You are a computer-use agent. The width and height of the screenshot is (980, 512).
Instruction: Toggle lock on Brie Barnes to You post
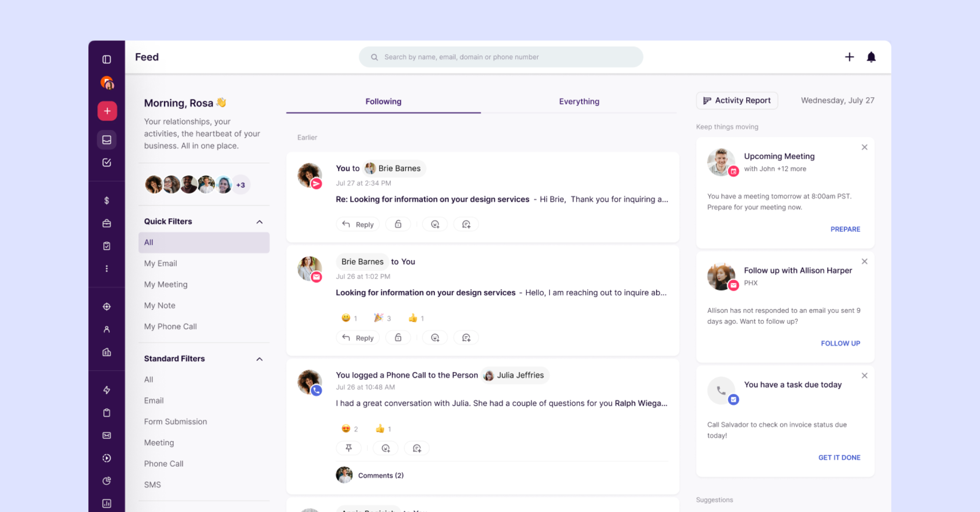coord(398,338)
